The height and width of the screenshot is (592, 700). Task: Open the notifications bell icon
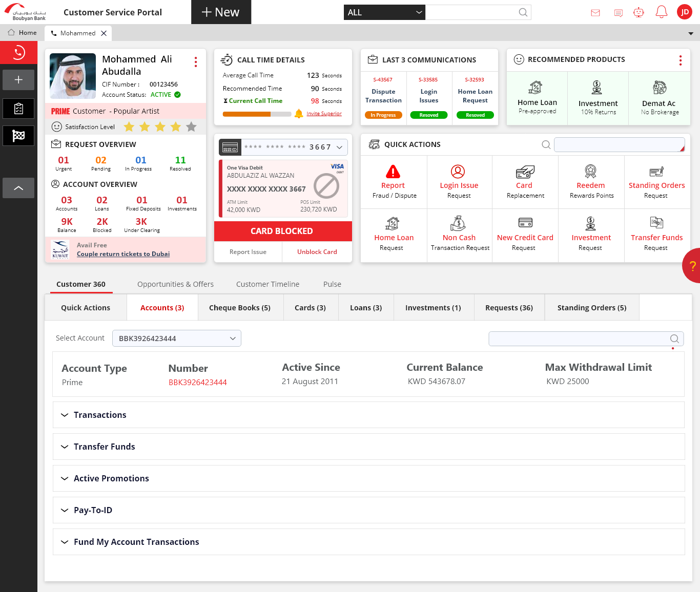(661, 12)
